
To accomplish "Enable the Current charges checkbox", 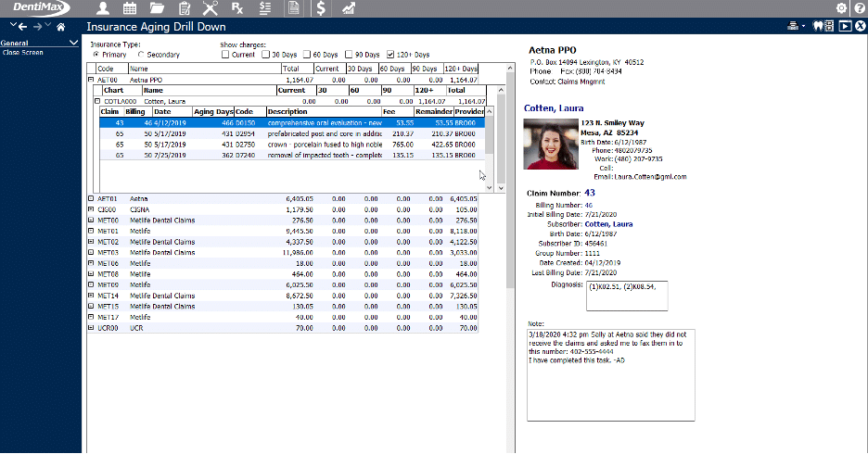I will [225, 55].
